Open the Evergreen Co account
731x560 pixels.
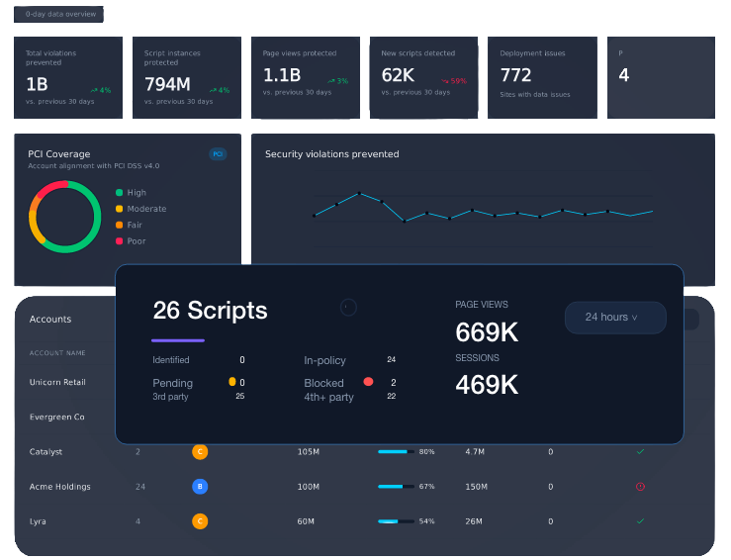(x=56, y=417)
